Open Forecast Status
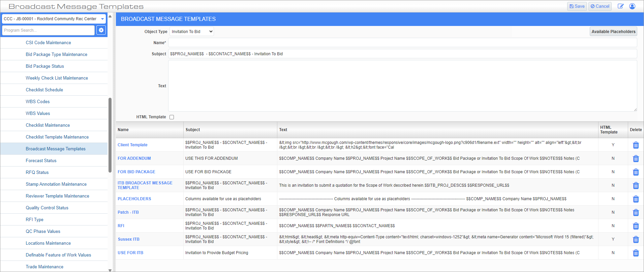This screenshot has width=644, height=272. click(41, 161)
